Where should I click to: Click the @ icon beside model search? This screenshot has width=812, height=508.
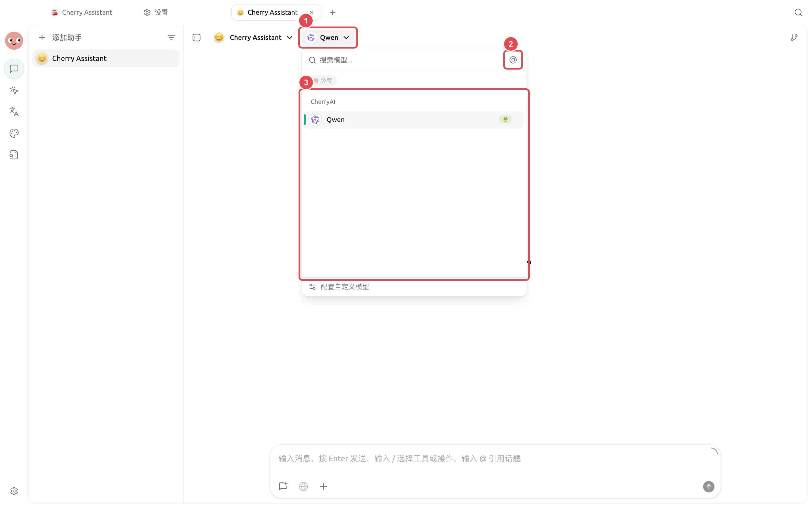pyautogui.click(x=513, y=60)
